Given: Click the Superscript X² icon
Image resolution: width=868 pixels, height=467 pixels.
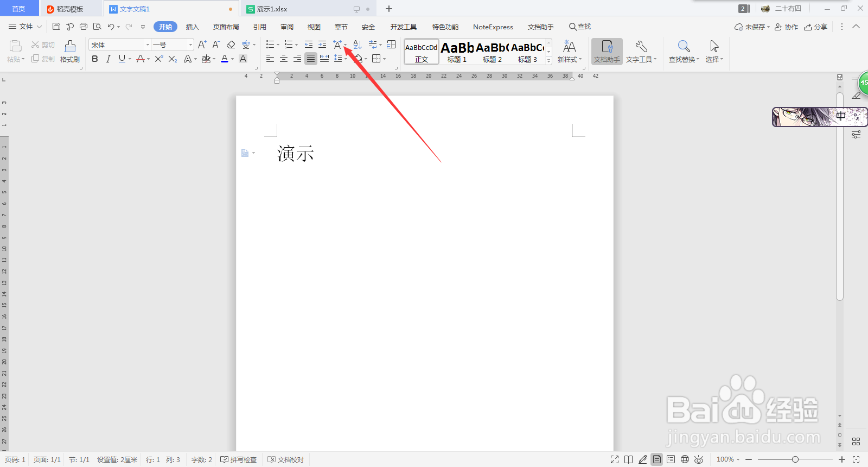Looking at the screenshot, I should tap(159, 59).
